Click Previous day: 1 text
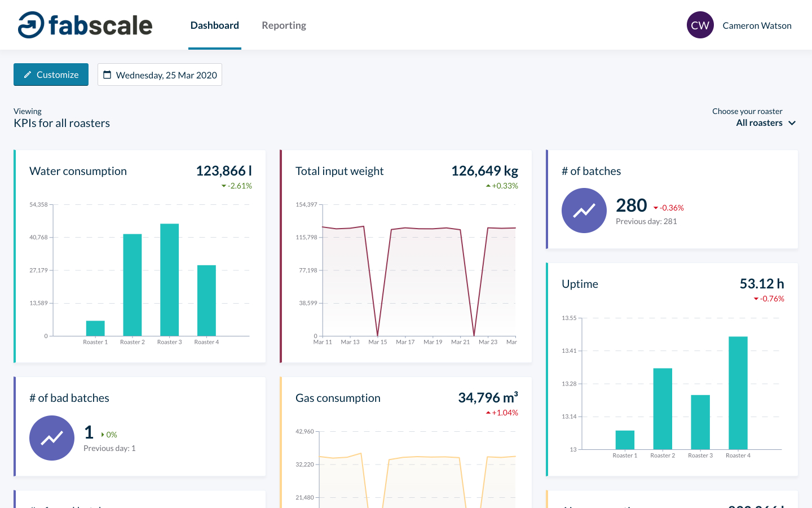The height and width of the screenshot is (508, 812). [x=109, y=448]
